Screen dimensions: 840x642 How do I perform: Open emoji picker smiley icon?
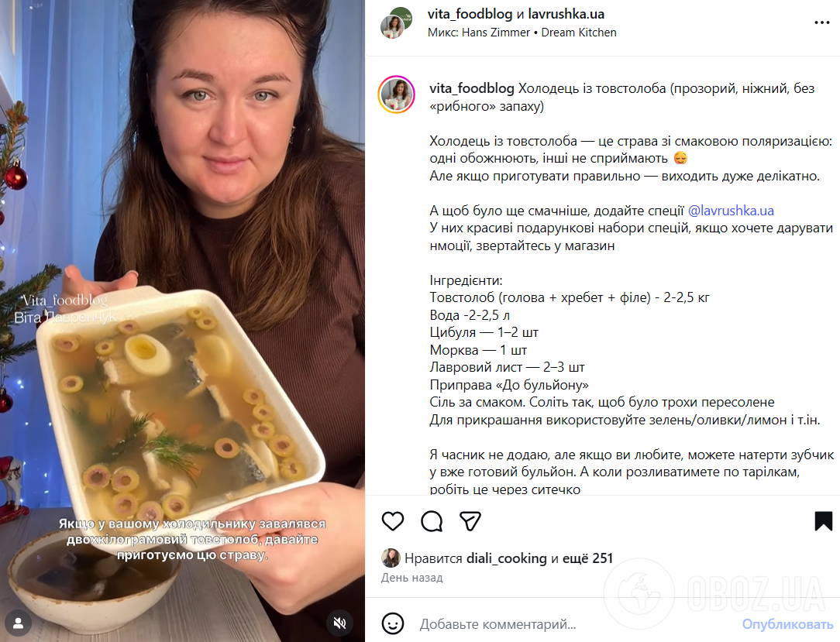coord(393,623)
